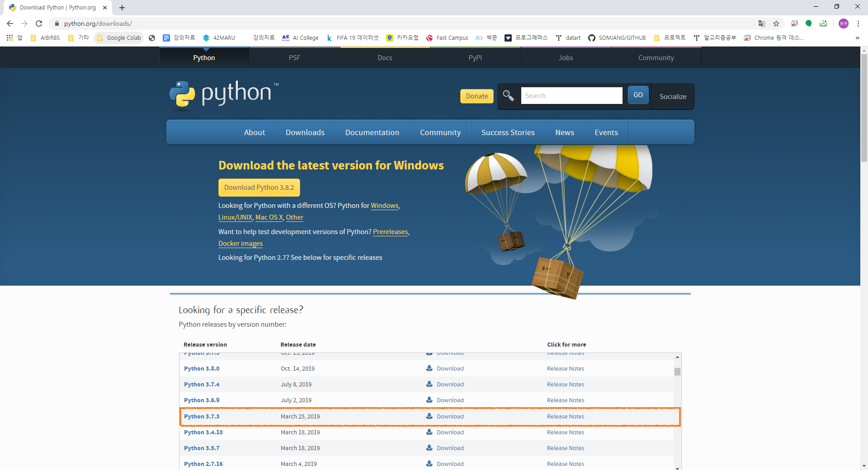Switch to the Jobs top tab

pos(566,57)
